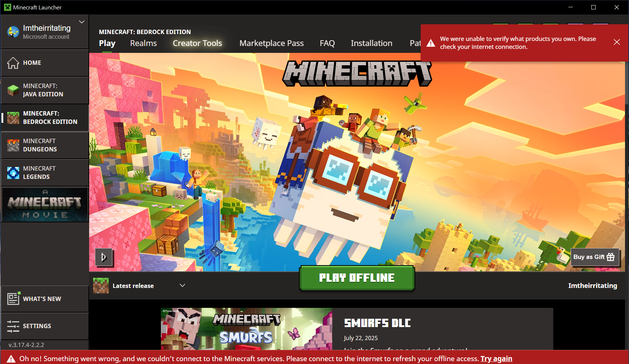The width and height of the screenshot is (629, 364).
Task: Click the July 22, 2025 news date
Action: click(361, 338)
